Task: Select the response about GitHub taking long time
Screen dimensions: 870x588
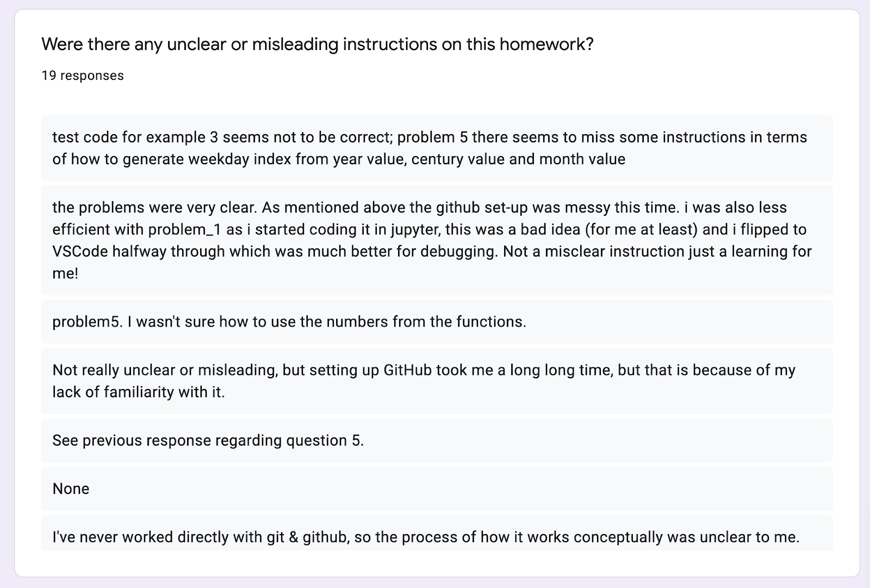Action: (437, 381)
